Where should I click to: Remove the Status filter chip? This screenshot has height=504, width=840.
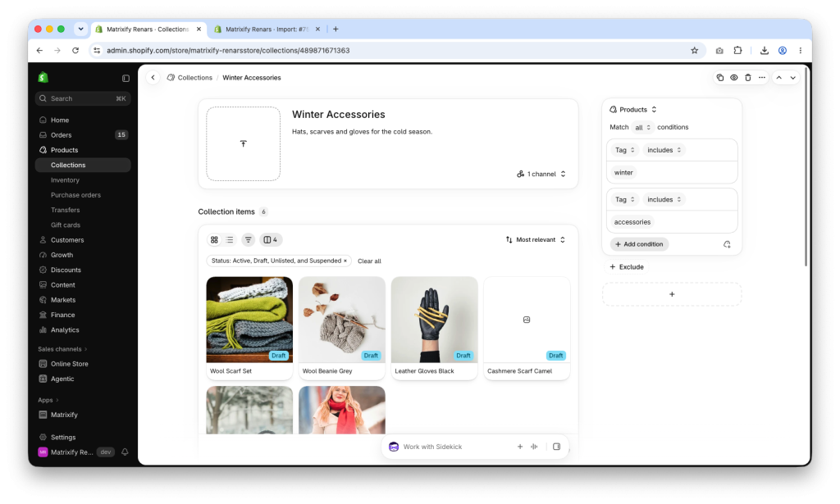click(x=345, y=261)
